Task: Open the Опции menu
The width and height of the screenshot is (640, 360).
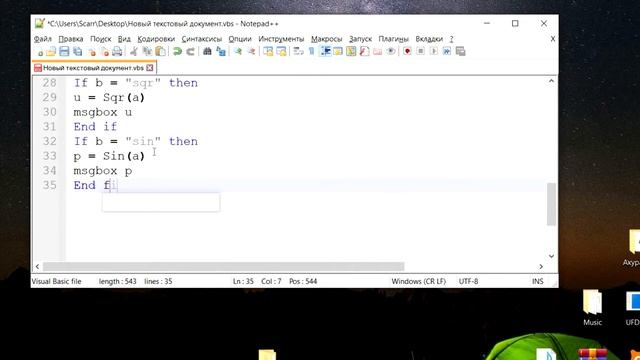Action: pos(240,39)
